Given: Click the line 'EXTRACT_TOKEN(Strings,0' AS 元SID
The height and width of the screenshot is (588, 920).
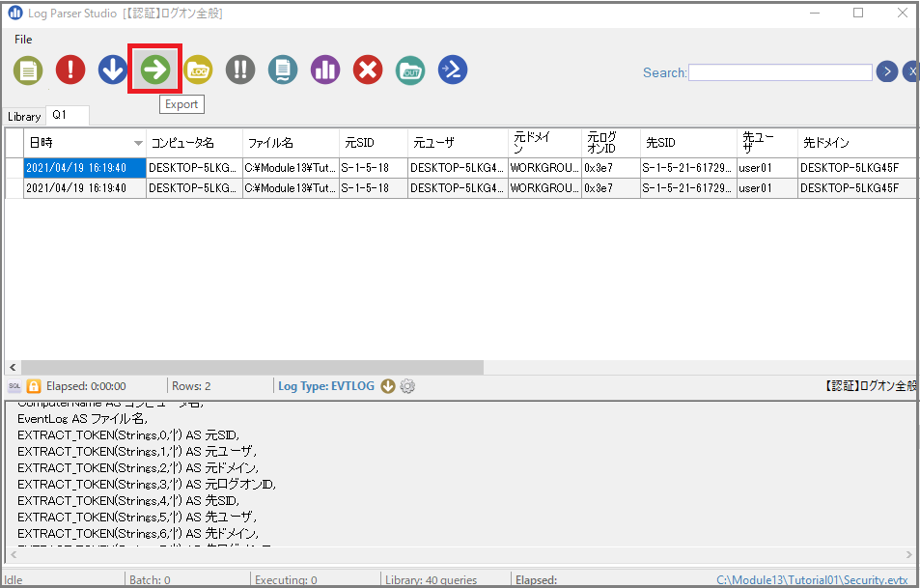Looking at the screenshot, I should tap(127, 434).
